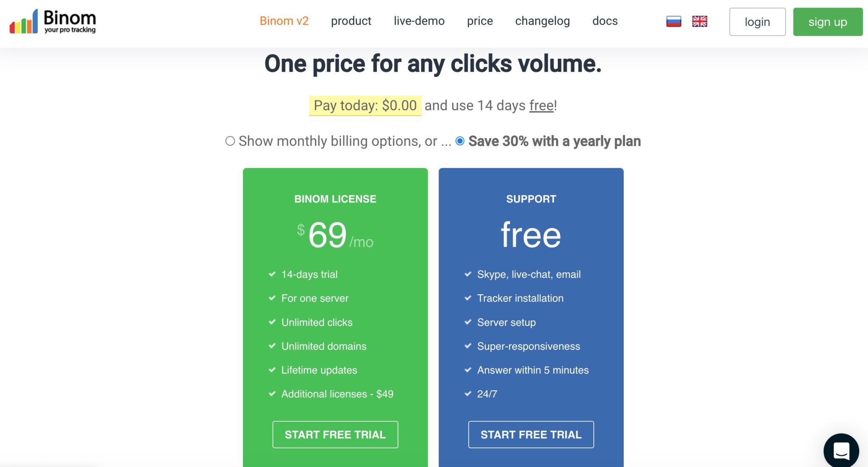Viewport: 868px width, 467px height.
Task: Select English with the UK flag icon
Action: (x=700, y=21)
